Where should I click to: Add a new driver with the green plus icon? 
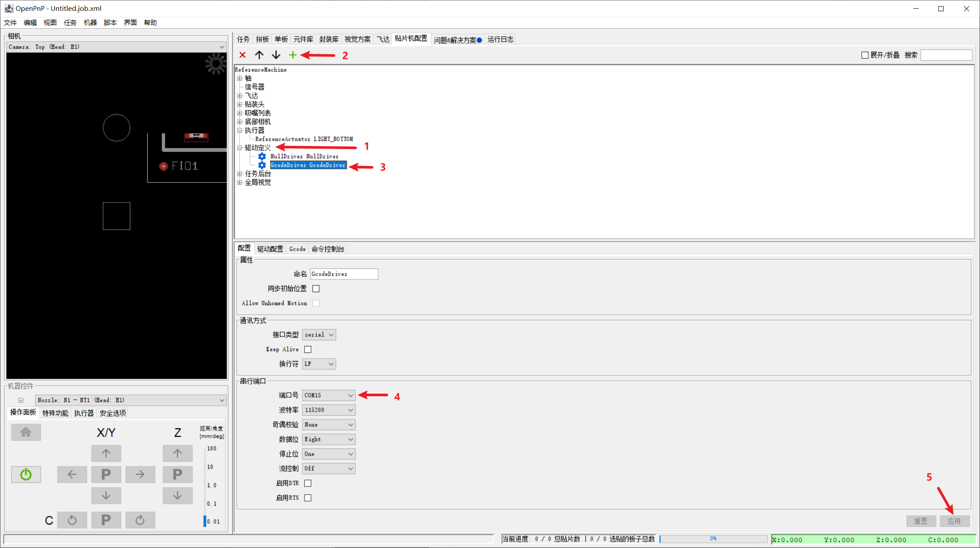click(x=293, y=55)
